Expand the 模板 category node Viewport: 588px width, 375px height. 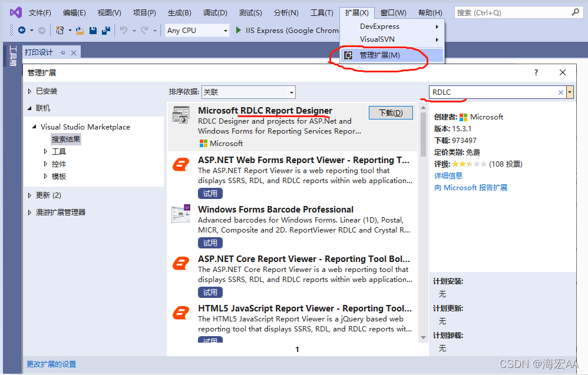tap(45, 177)
